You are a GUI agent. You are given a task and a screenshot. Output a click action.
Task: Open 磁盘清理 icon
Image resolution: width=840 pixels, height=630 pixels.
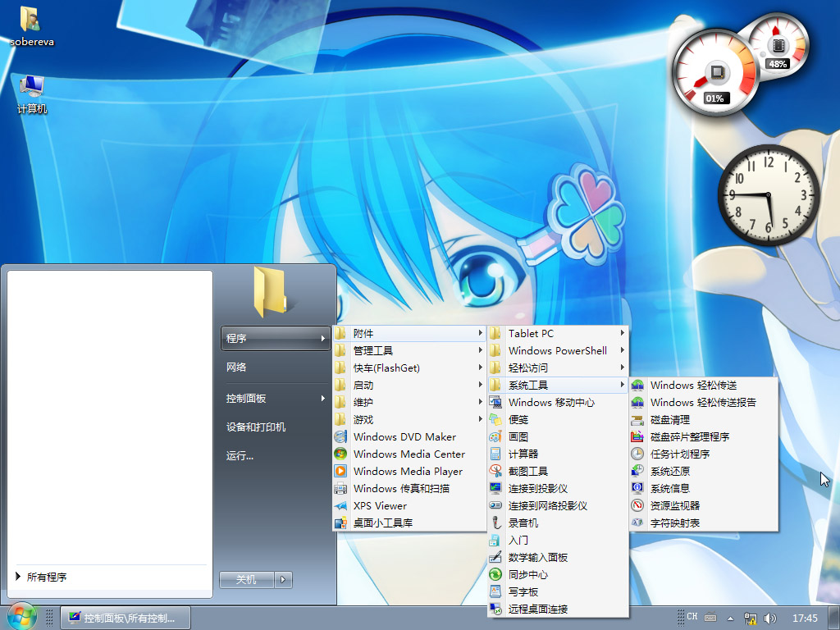tap(637, 419)
